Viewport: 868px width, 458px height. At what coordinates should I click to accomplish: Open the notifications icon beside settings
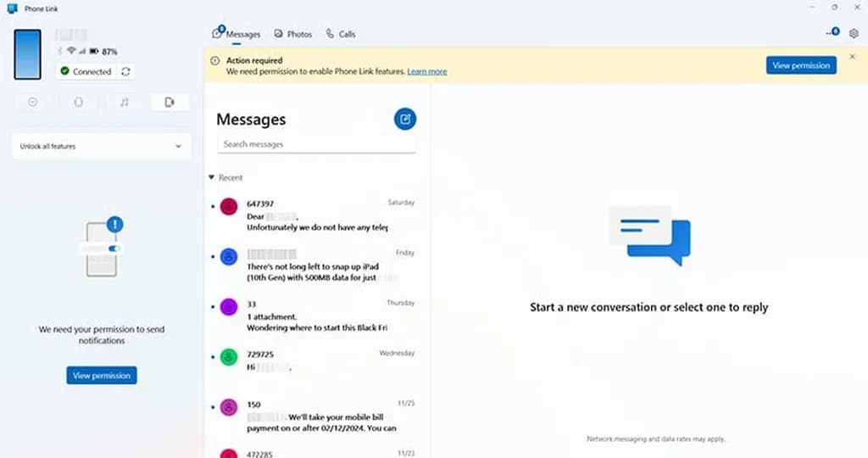pos(832,34)
